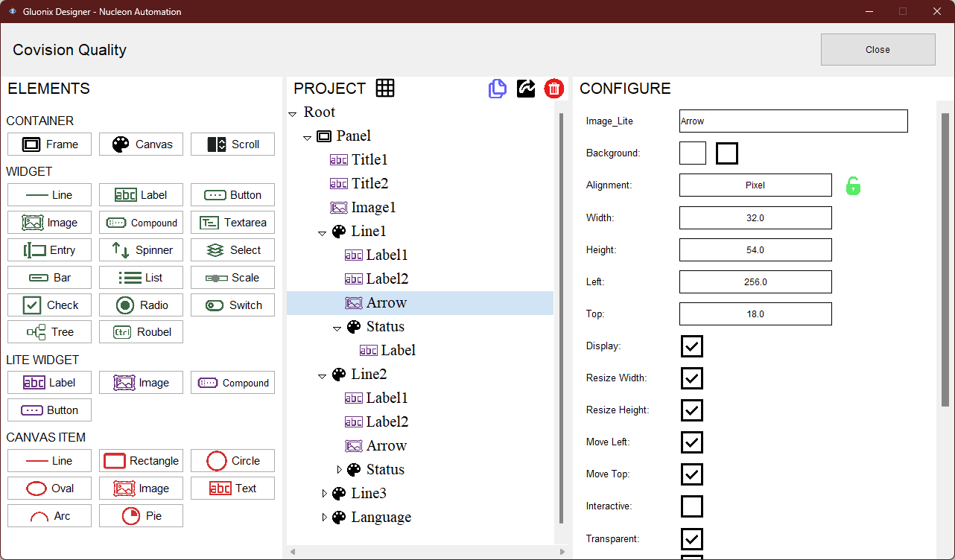955x560 pixels.
Task: Open the Background color swatch
Action: [x=692, y=153]
